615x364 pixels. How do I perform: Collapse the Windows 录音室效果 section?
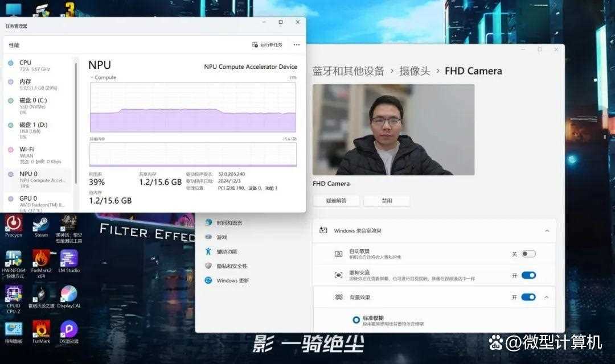click(x=547, y=230)
